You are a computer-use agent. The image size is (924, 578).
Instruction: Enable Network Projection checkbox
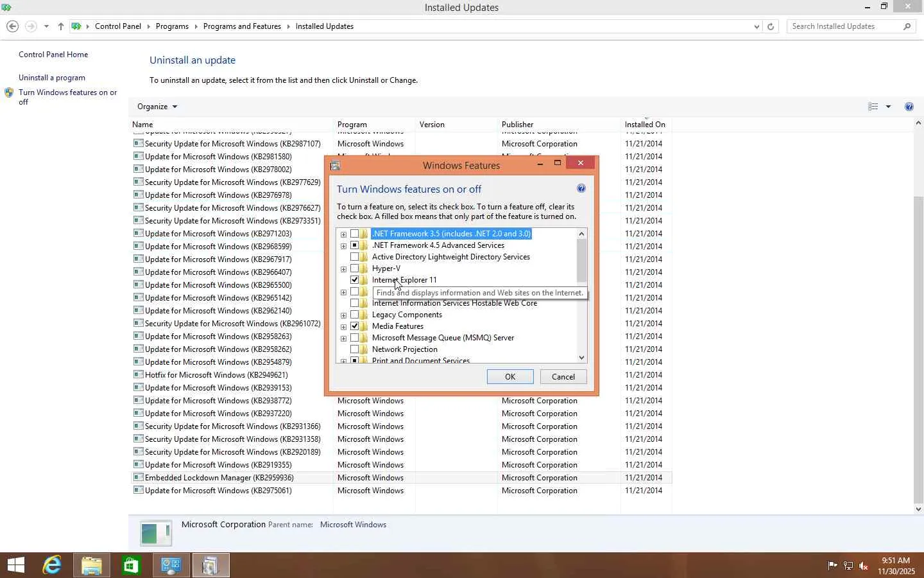click(354, 349)
